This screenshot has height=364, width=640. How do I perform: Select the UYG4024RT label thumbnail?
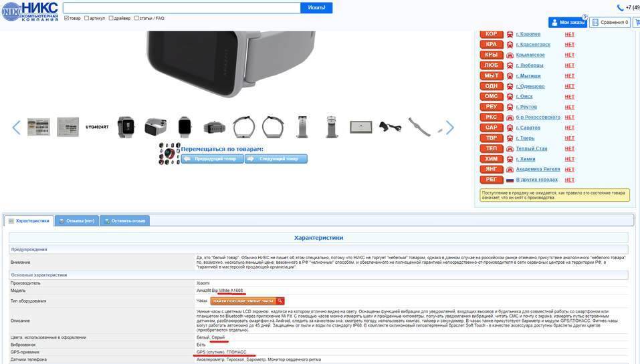tap(97, 127)
